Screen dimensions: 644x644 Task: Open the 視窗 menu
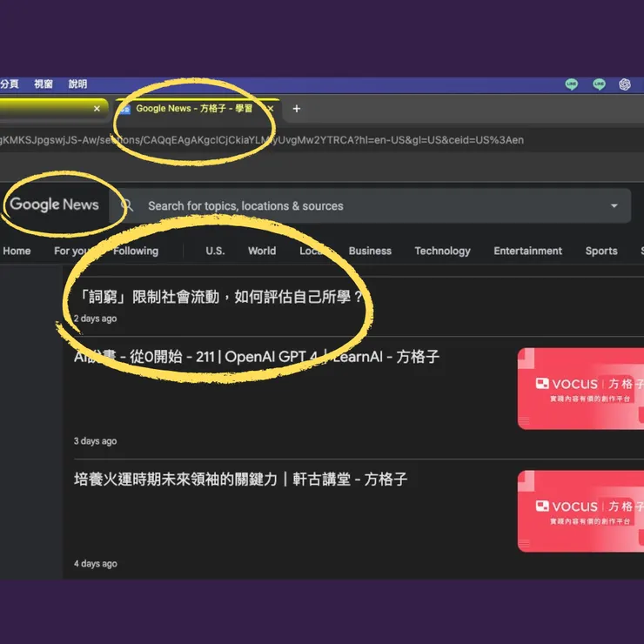pos(44,84)
